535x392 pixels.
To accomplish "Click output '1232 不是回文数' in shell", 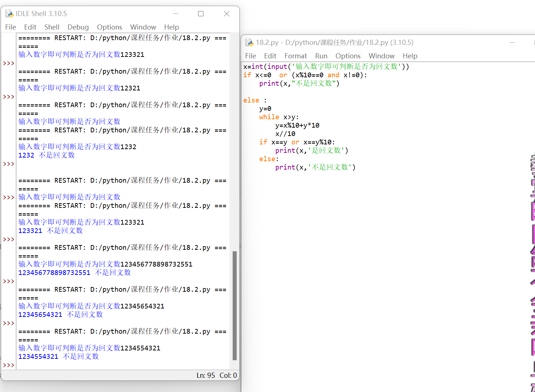I will coord(46,155).
